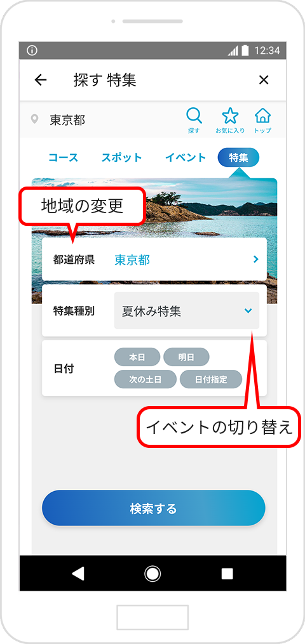Select the 明日 date chip
Image resolution: width=305 pixels, height=644 pixels.
[186, 357]
